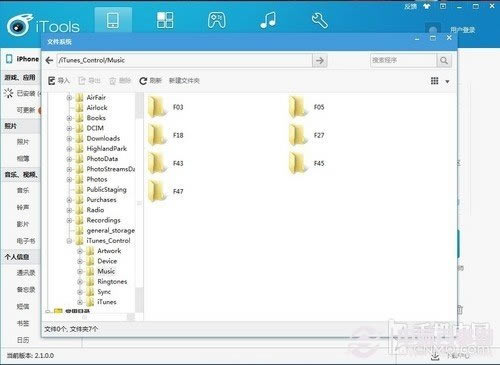Open the device (phone) tab icon
This screenshot has width=500, height=365.
(113, 20)
